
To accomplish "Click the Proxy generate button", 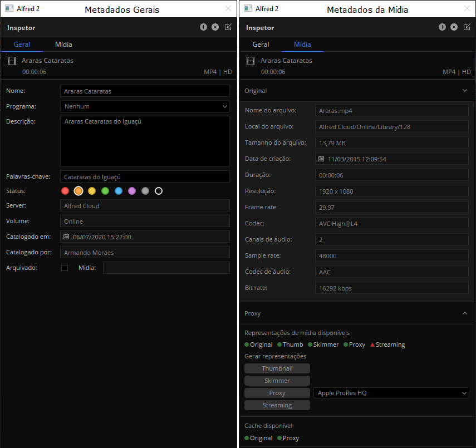I will pyautogui.click(x=277, y=393).
